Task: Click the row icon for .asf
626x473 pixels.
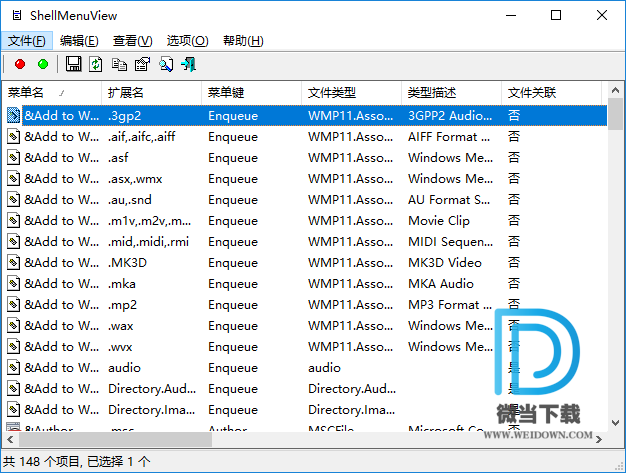Action: point(14,158)
